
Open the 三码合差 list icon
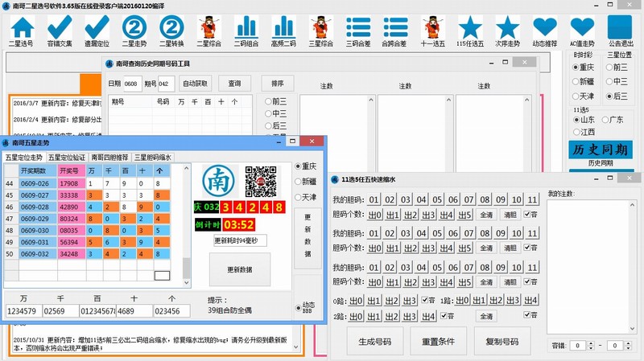356,29
